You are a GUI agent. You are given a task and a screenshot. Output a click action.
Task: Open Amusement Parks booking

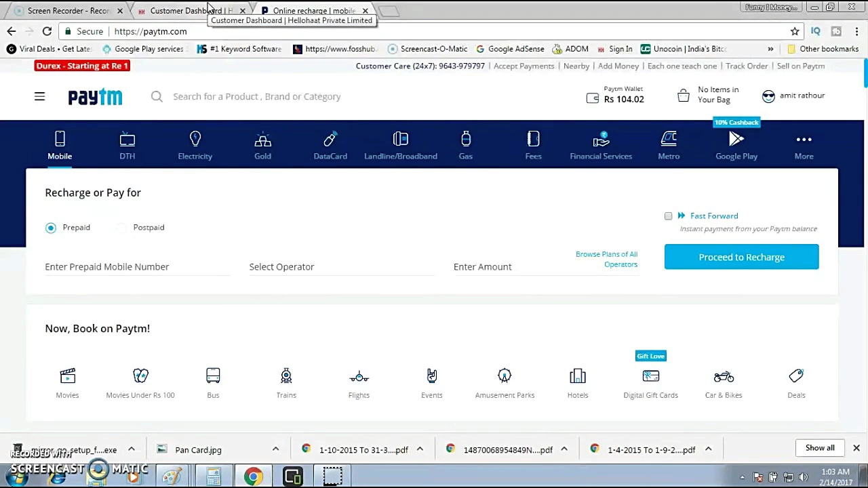[x=505, y=383]
